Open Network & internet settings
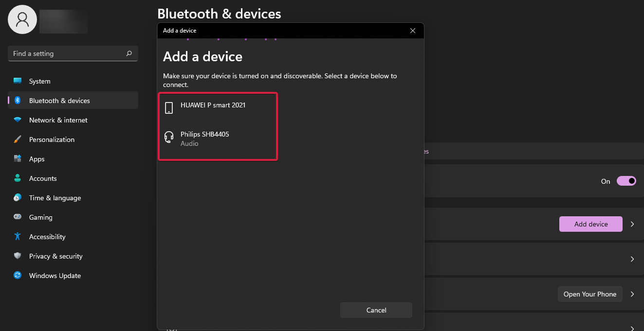This screenshot has width=644, height=331. point(73,120)
